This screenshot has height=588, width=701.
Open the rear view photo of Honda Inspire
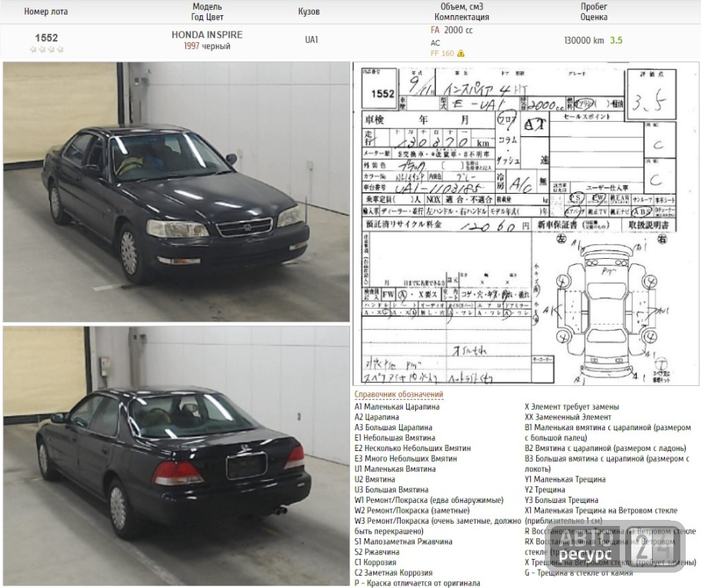click(176, 456)
